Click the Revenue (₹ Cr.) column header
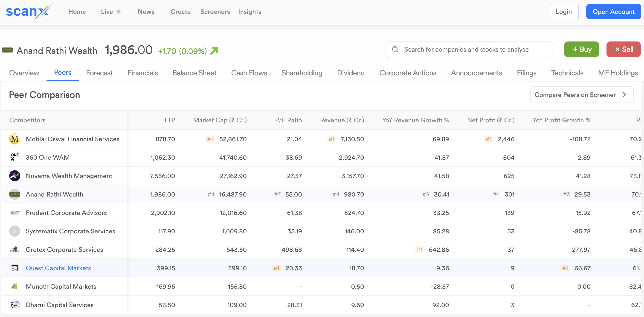 [342, 120]
